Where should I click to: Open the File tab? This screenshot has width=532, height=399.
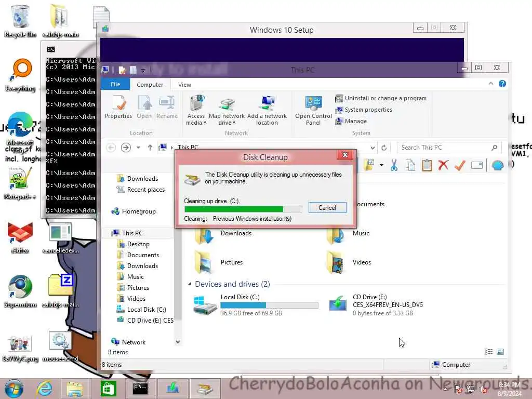point(115,85)
